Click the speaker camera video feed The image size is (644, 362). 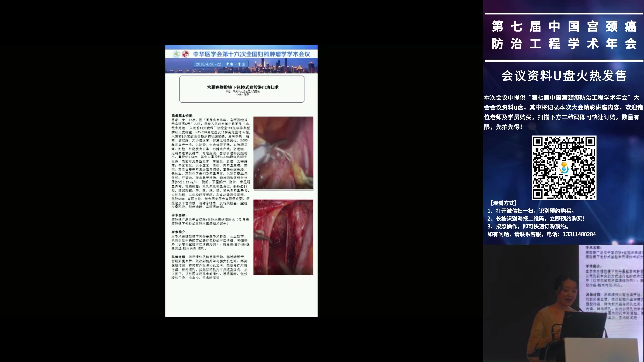(x=563, y=303)
